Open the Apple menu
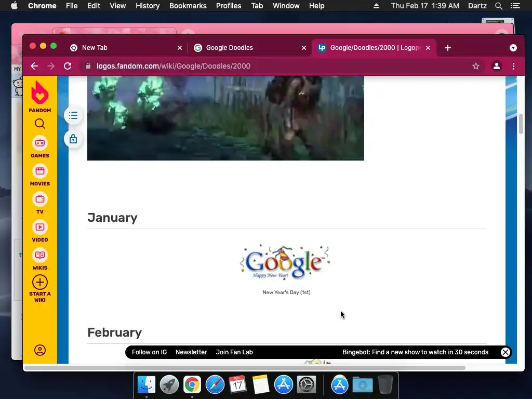This screenshot has width=532, height=399. 14,6
